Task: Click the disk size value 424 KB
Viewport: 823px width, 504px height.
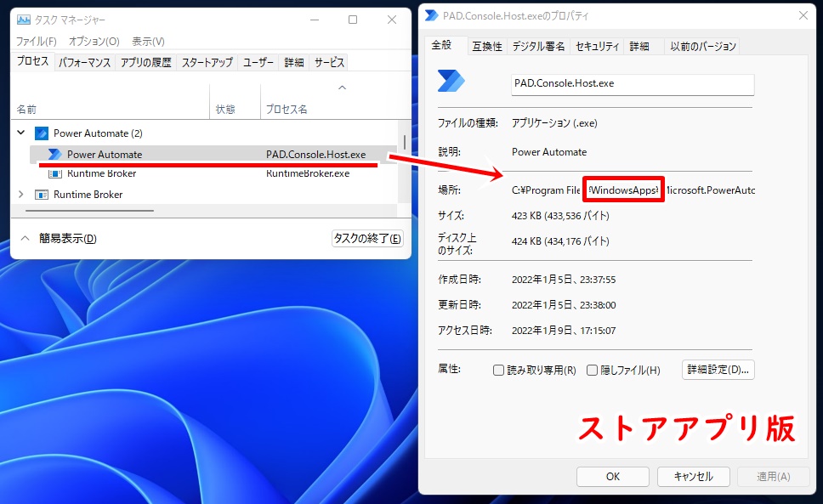Action: 560,241
